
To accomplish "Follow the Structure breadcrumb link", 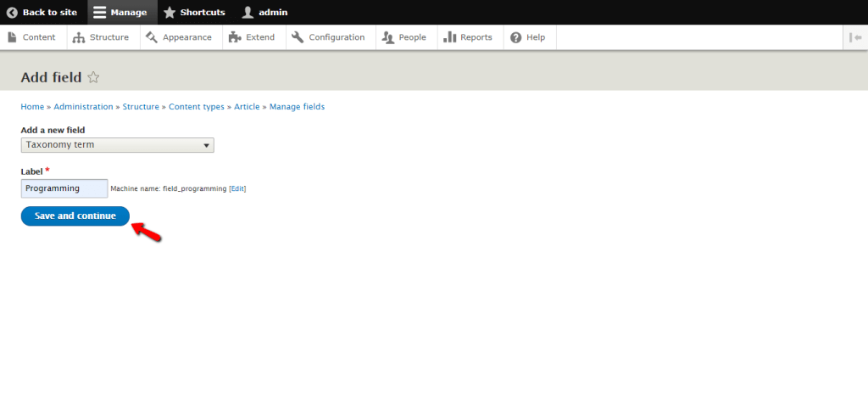I will 141,106.
